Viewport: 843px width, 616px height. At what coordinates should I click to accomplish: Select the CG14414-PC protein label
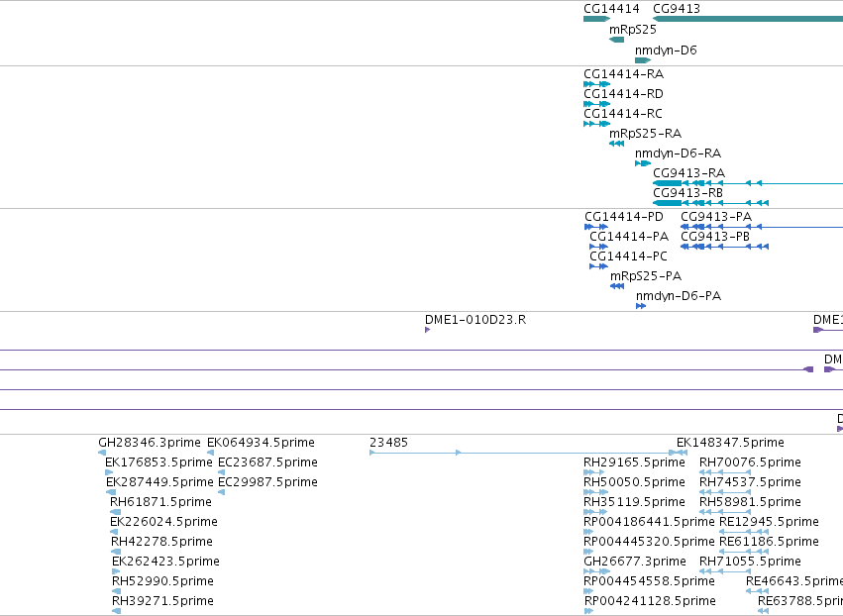click(x=628, y=257)
